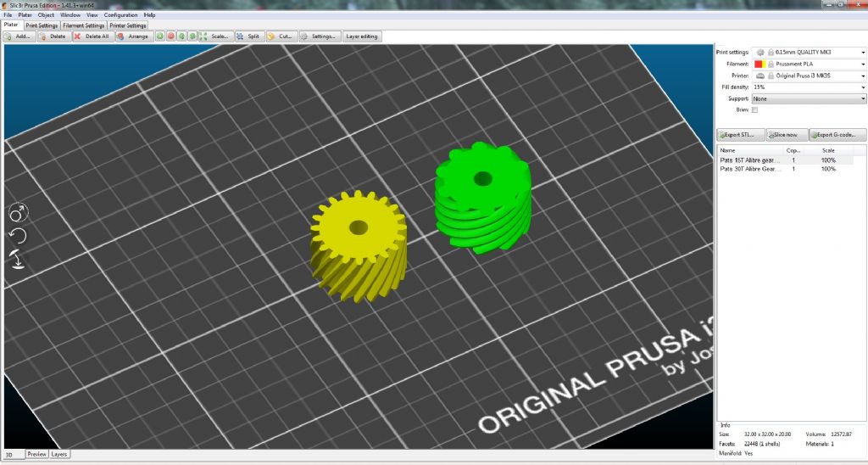868x465 pixels.
Task: Open object Settings...
Action: (320, 36)
